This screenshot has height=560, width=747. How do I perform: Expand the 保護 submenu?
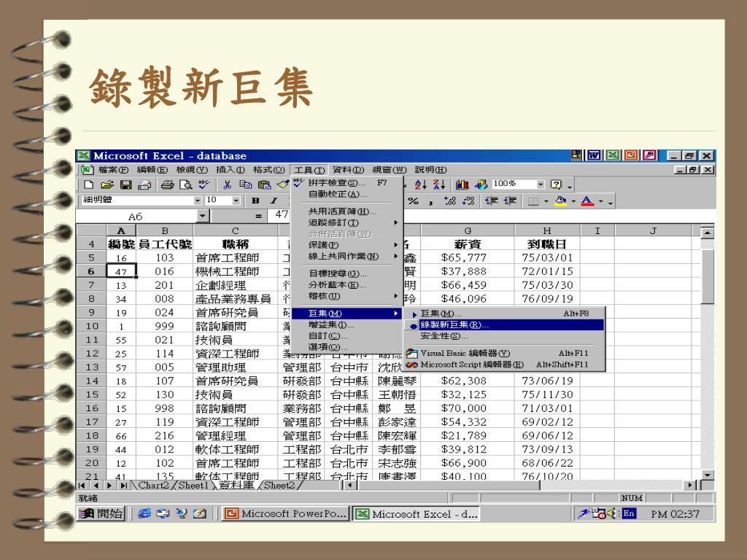[347, 245]
